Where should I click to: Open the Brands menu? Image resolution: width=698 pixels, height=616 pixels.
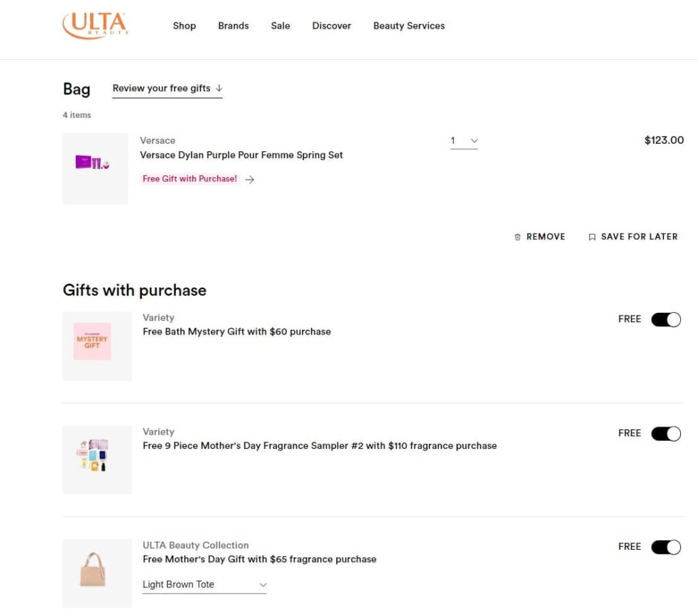(233, 26)
